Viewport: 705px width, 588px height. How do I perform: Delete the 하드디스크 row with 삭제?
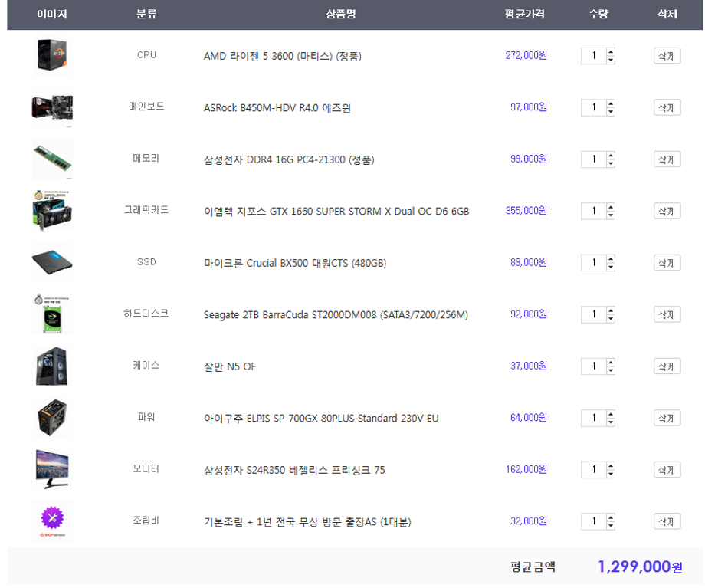click(667, 314)
